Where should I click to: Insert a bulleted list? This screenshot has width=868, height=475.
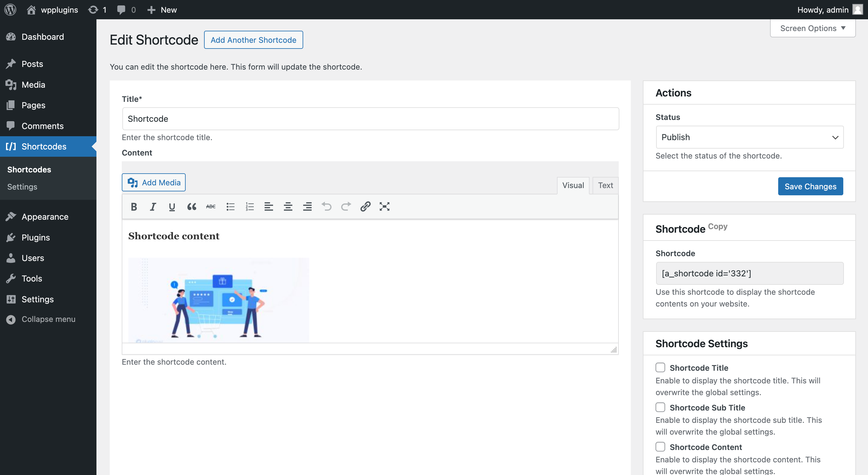click(x=230, y=206)
